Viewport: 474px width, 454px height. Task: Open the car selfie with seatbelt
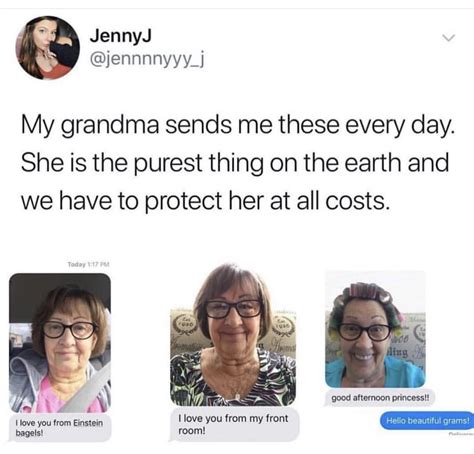point(60,343)
